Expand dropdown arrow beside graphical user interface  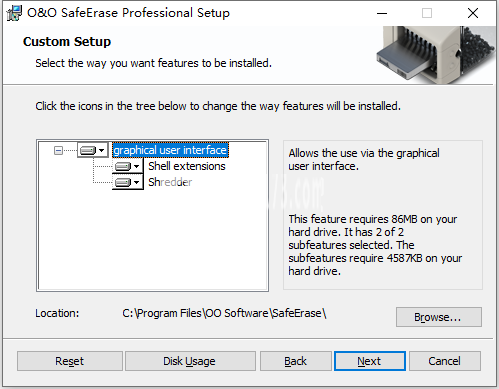[102, 150]
